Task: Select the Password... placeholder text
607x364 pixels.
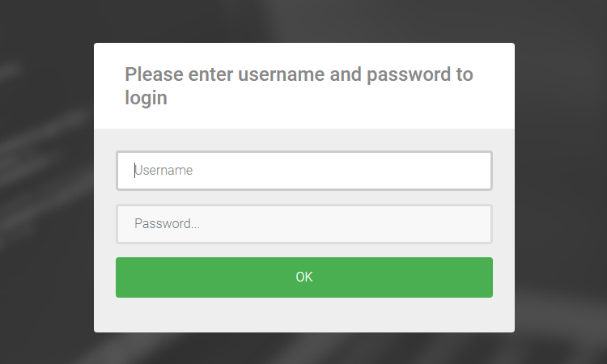Action: click(167, 223)
